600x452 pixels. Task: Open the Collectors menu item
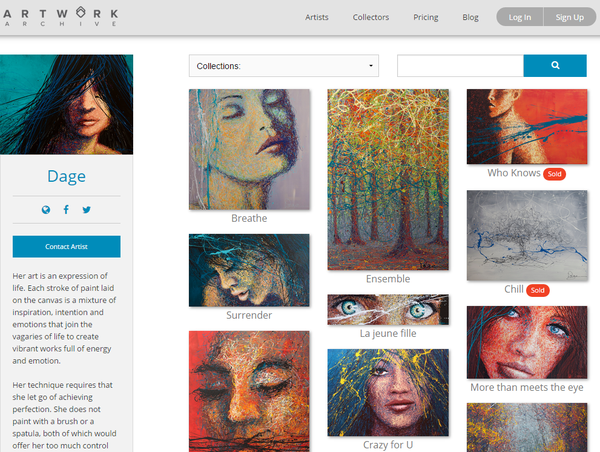pyautogui.click(x=371, y=17)
